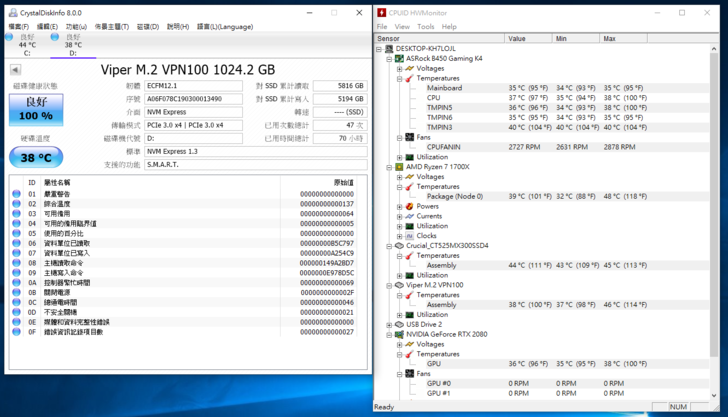This screenshot has height=417, width=728.
Task: Click the NVIDIA GeForce RTX 2080 GPU icon
Action: 400,334
